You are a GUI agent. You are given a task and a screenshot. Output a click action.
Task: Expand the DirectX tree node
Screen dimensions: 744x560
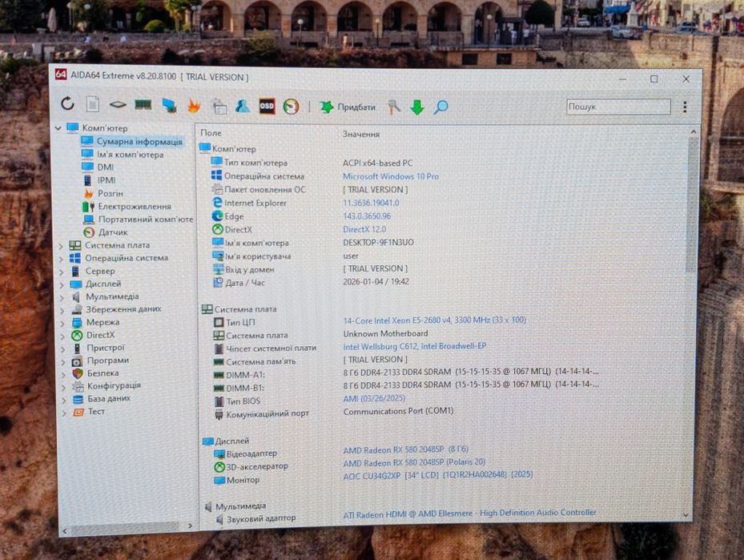pos(62,336)
